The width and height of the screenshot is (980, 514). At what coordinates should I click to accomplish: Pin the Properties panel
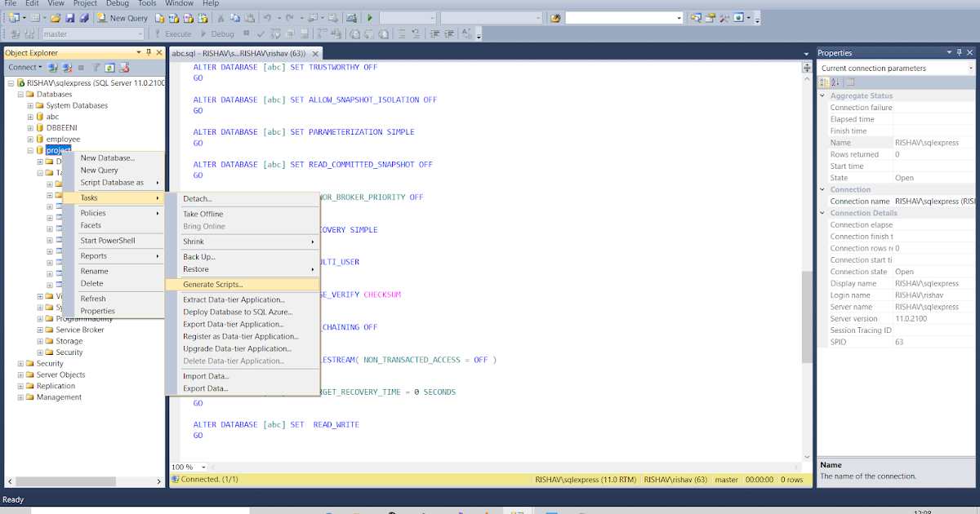pyautogui.click(x=960, y=52)
